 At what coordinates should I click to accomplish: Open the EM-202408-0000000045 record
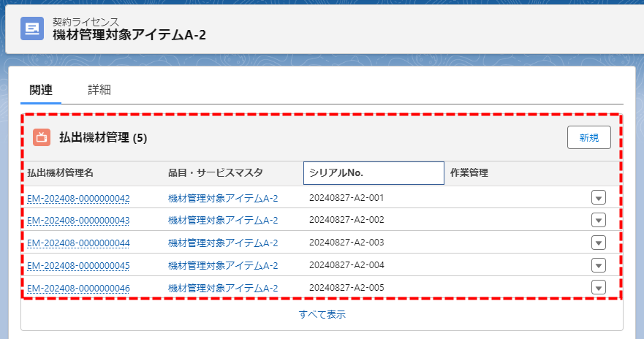pyautogui.click(x=78, y=265)
